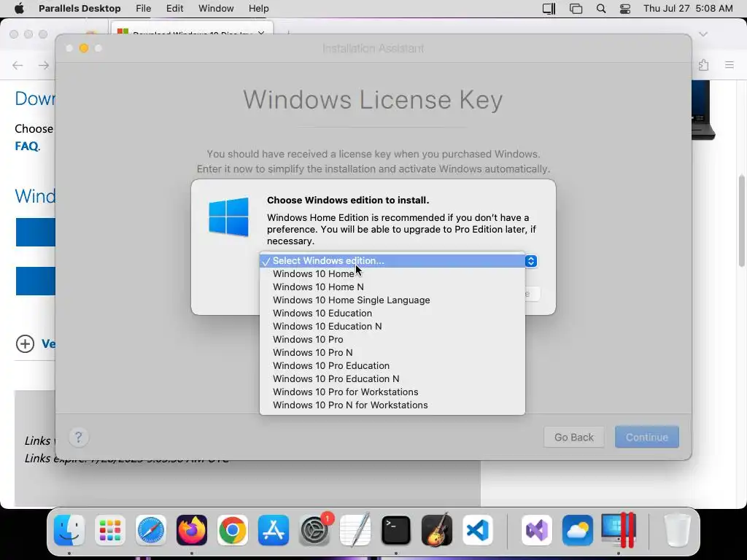Open Control Center in menu bar
747x560 pixels.
(x=625, y=9)
